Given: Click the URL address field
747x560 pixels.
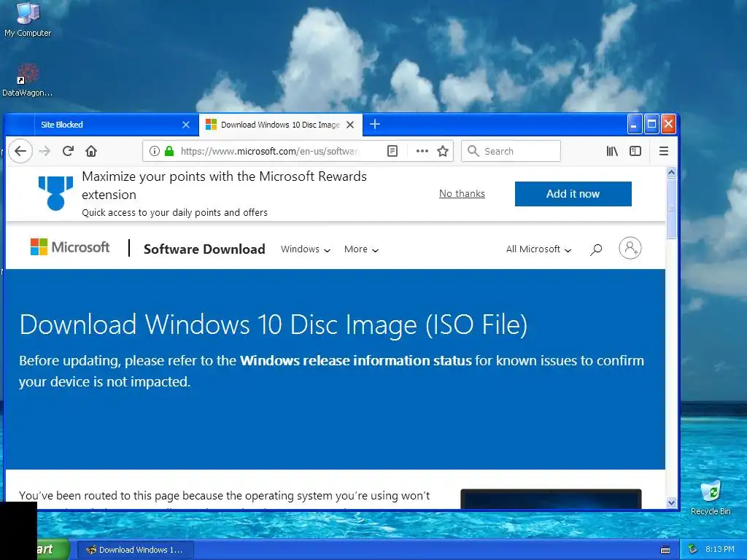Looking at the screenshot, I should pos(268,152).
